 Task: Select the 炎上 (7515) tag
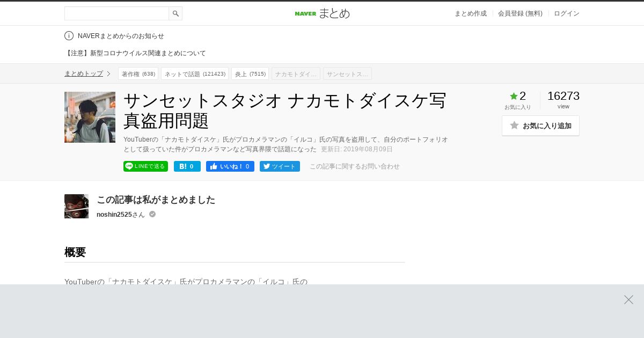click(x=250, y=74)
